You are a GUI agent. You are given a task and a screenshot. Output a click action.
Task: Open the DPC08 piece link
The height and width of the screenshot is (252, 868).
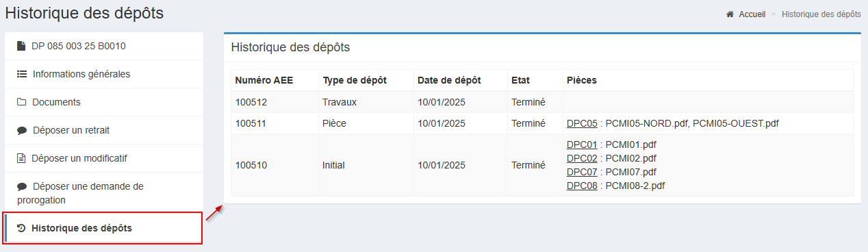click(x=582, y=186)
